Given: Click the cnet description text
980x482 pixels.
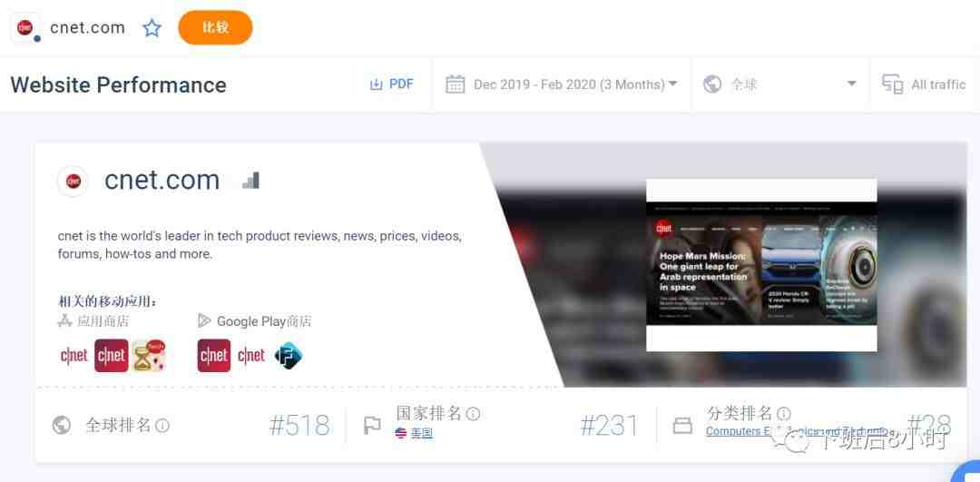Looking at the screenshot, I should tap(260, 245).
